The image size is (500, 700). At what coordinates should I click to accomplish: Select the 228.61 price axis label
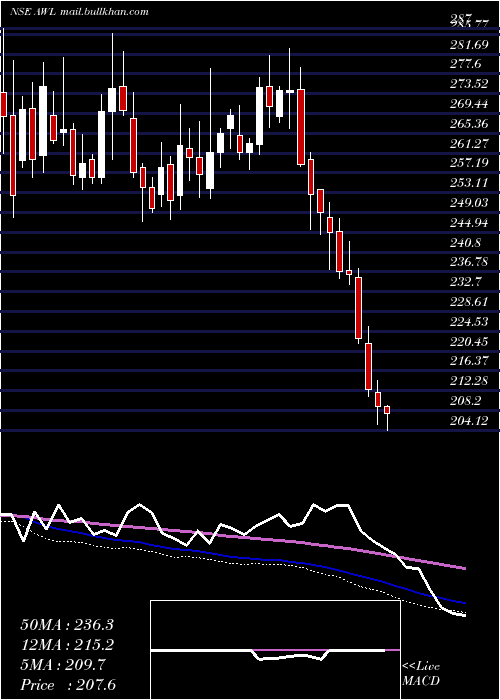[468, 302]
